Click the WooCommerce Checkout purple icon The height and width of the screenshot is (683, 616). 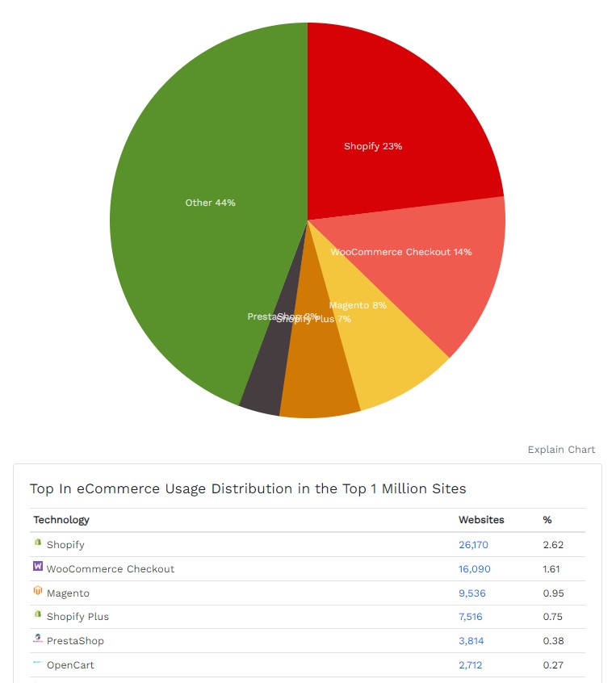(x=37, y=567)
